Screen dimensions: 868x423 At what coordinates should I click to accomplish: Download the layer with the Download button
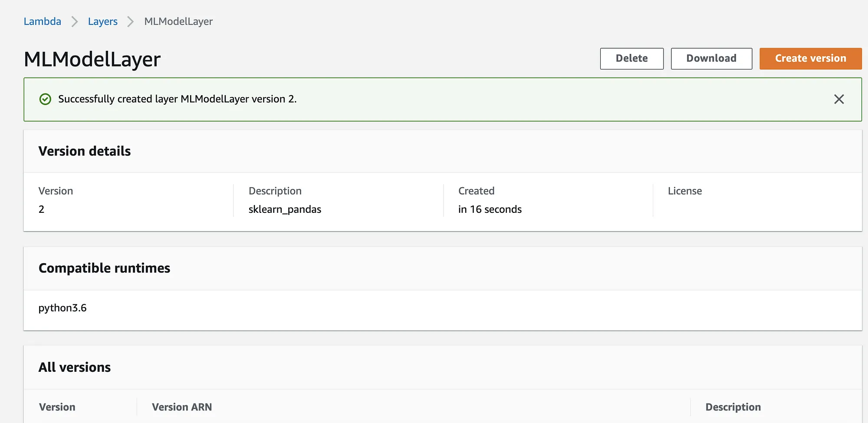point(711,59)
